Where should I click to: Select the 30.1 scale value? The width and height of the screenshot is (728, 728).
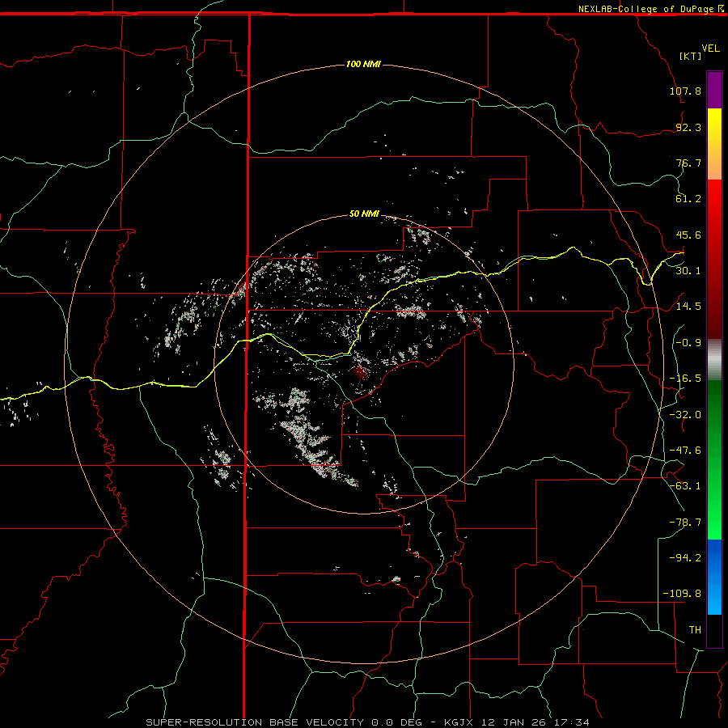point(688,271)
